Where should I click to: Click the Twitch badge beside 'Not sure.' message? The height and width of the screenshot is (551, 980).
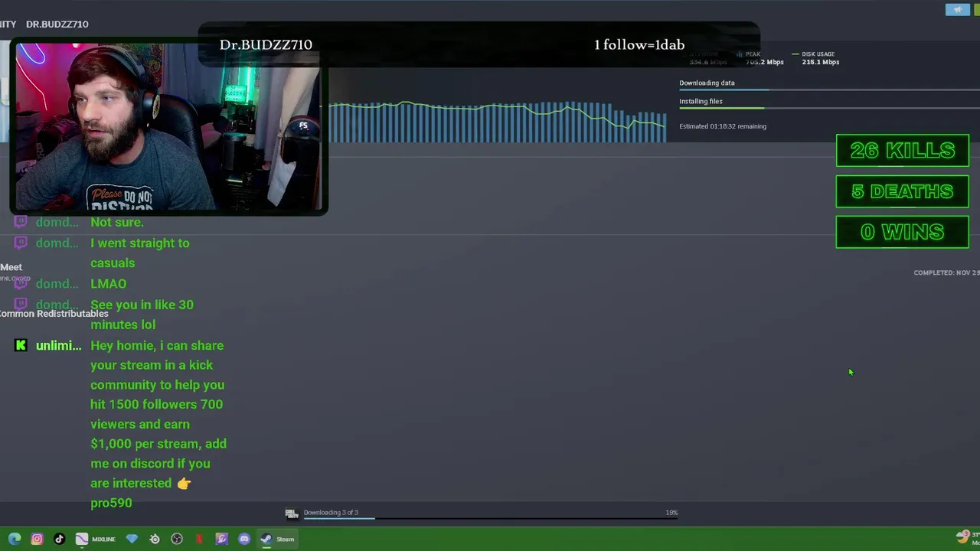tap(21, 222)
